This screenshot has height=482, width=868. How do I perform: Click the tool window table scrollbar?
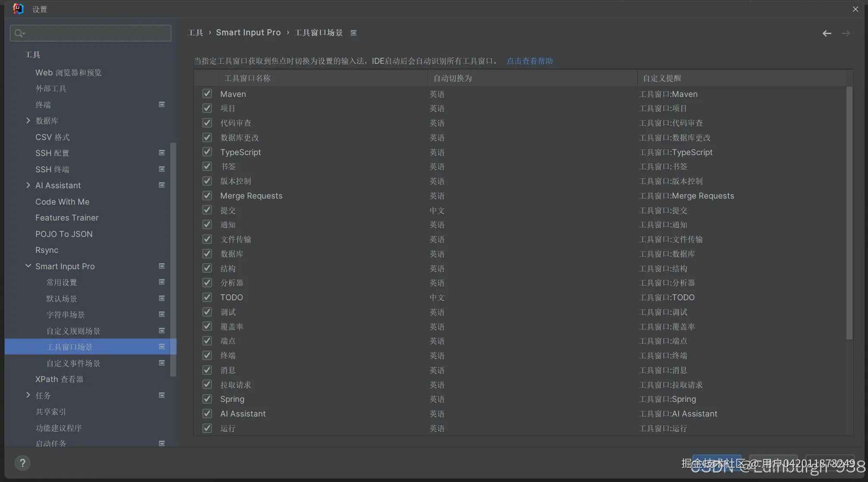tap(849, 213)
